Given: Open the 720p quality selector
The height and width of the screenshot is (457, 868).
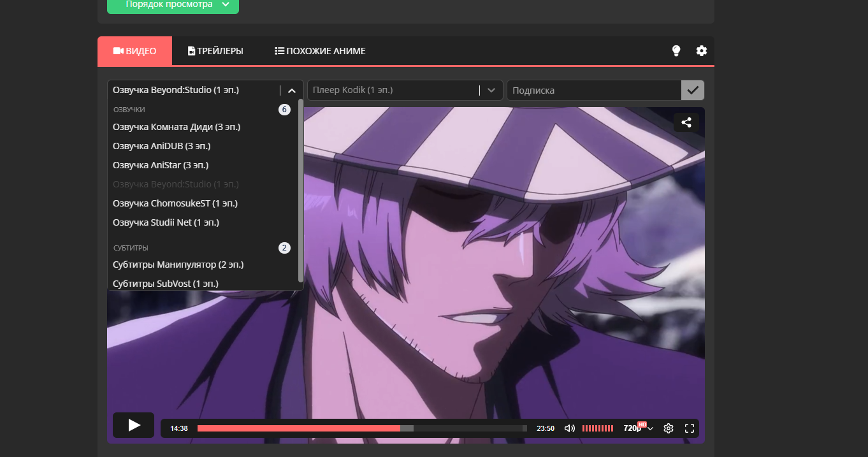Looking at the screenshot, I should click(x=638, y=428).
